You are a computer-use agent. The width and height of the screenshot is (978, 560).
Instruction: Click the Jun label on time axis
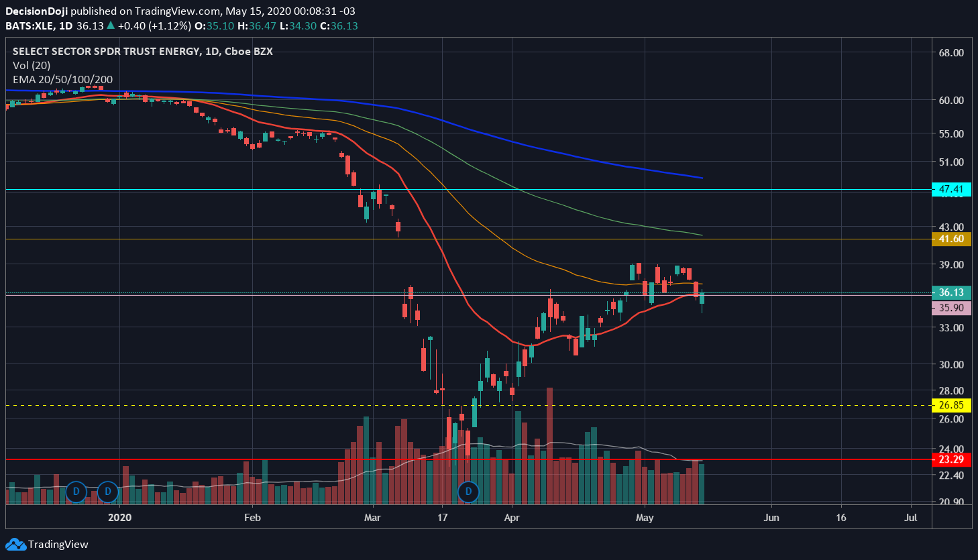click(x=771, y=517)
